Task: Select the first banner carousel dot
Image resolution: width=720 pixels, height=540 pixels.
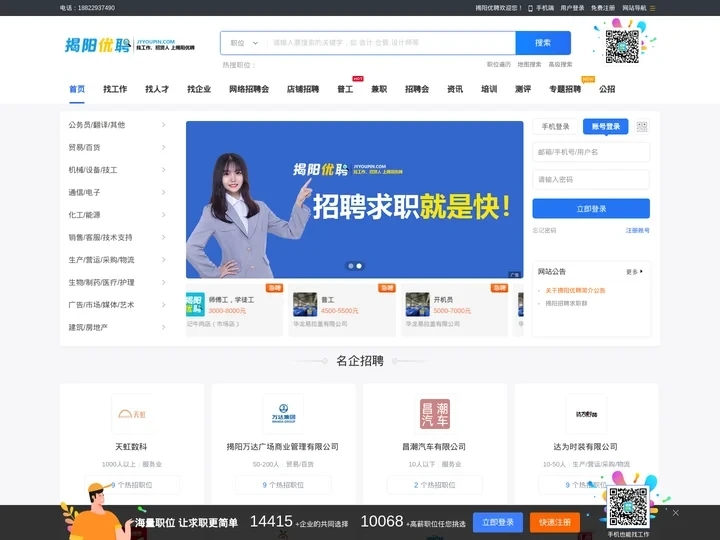Action: point(351,266)
